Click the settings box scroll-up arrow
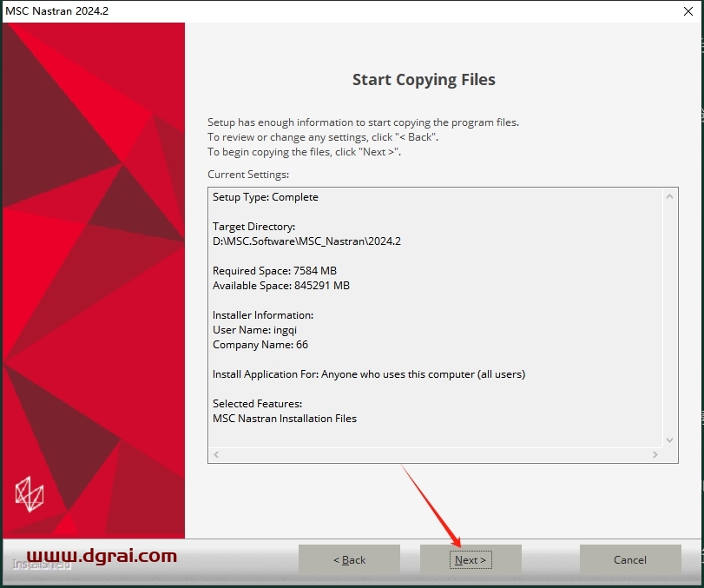This screenshot has height=588, width=704. point(669,196)
